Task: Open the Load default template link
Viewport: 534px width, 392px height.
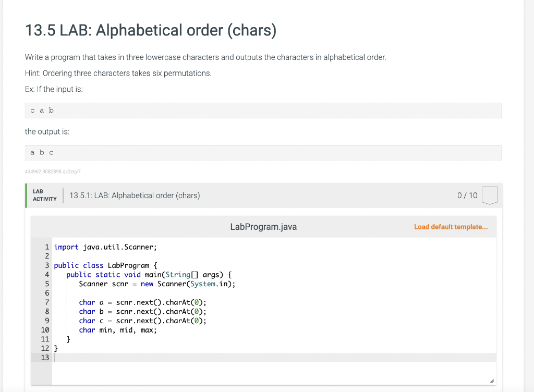Action: pos(451,226)
